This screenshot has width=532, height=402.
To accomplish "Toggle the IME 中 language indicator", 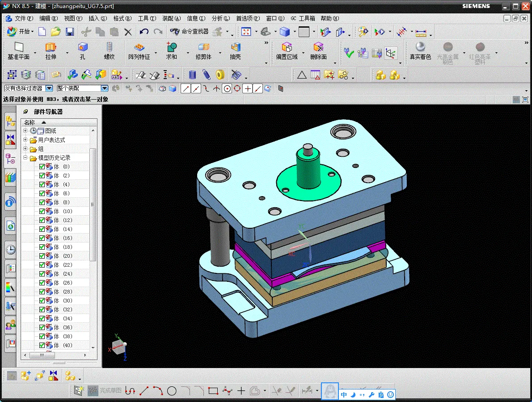I will pyautogui.click(x=344, y=394).
